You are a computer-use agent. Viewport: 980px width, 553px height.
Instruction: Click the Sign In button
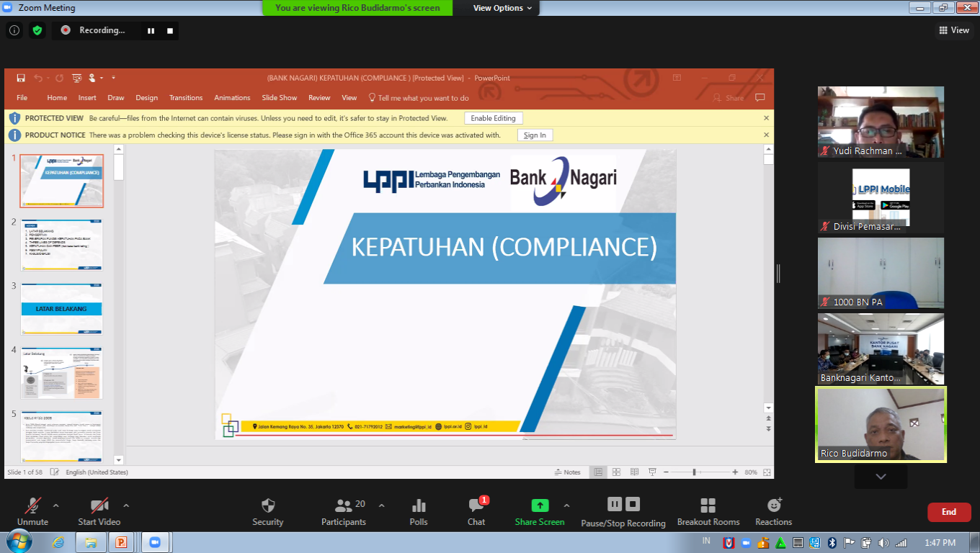click(x=535, y=135)
